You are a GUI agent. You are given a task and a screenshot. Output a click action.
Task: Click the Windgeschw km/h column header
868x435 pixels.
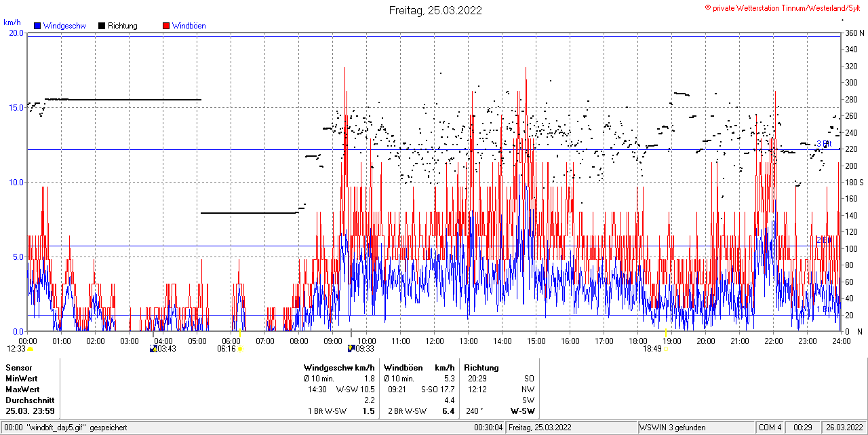coord(339,367)
